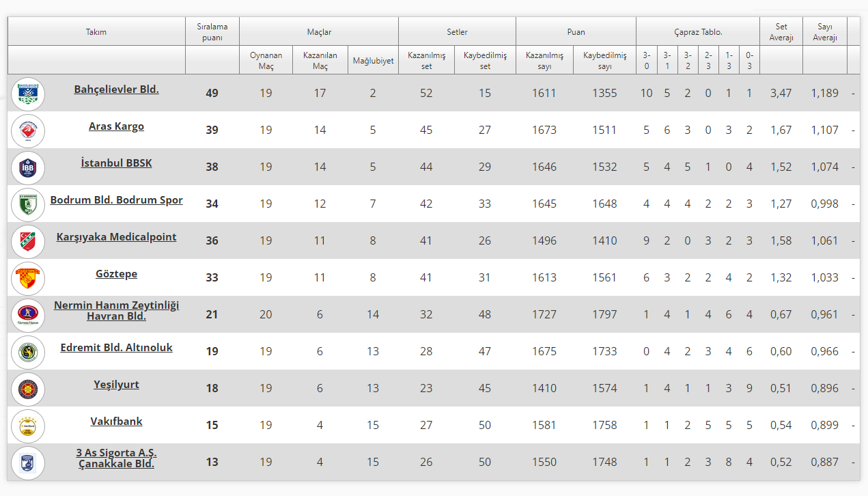Click the Karşıyaka Medicalpoint team logo
The width and height of the screenshot is (868, 496).
tap(28, 241)
